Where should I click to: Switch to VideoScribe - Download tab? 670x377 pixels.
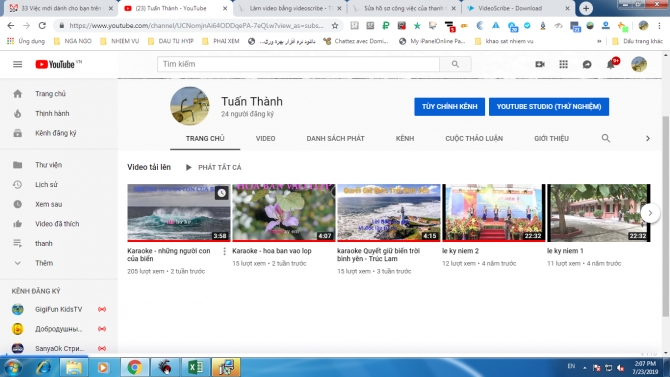coord(518,8)
